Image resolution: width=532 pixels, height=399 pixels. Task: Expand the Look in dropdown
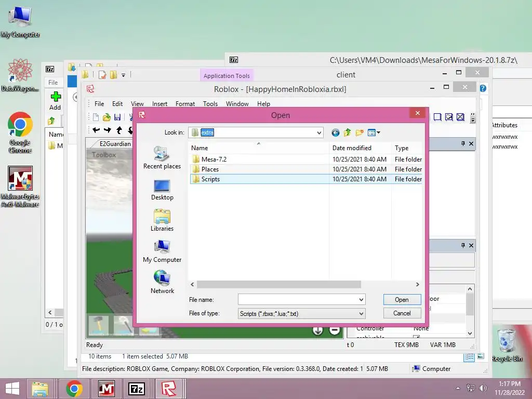[x=319, y=132]
